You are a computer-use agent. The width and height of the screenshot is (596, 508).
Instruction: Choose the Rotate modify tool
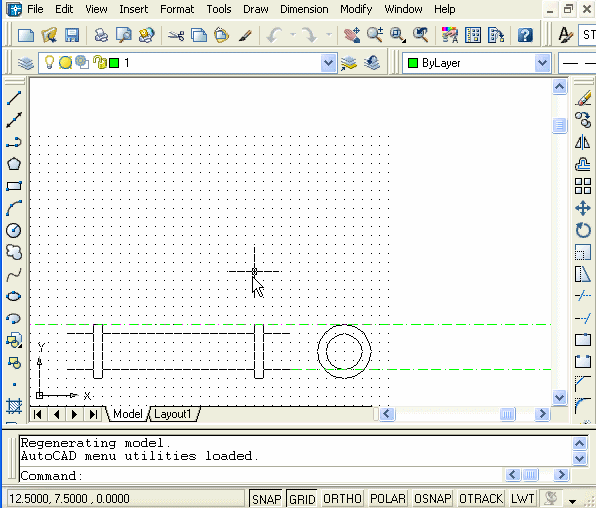(583, 230)
